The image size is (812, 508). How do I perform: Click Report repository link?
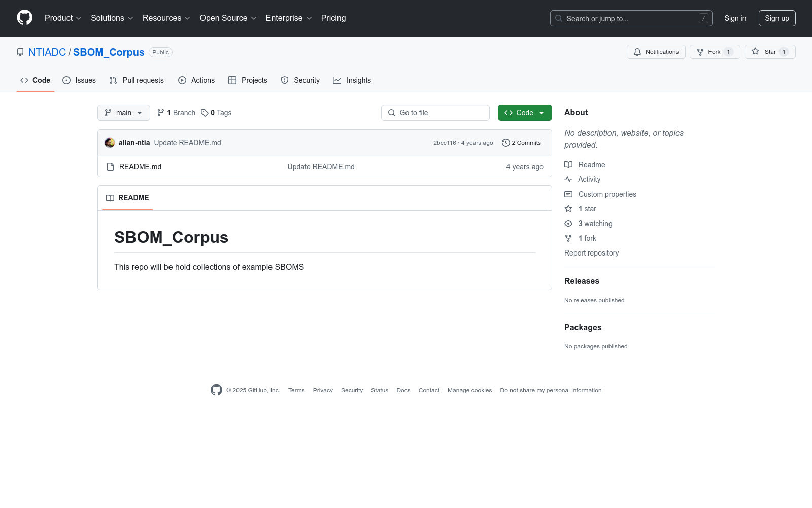click(592, 253)
